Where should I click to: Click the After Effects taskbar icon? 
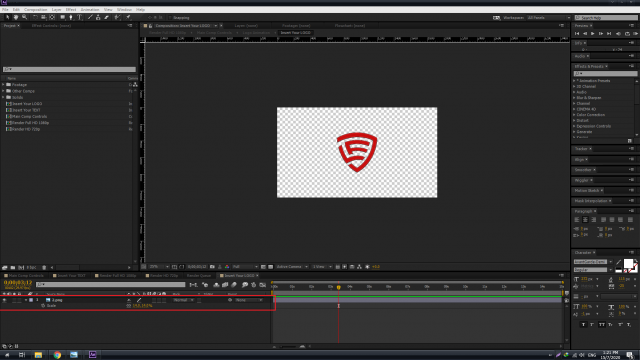pos(93,355)
